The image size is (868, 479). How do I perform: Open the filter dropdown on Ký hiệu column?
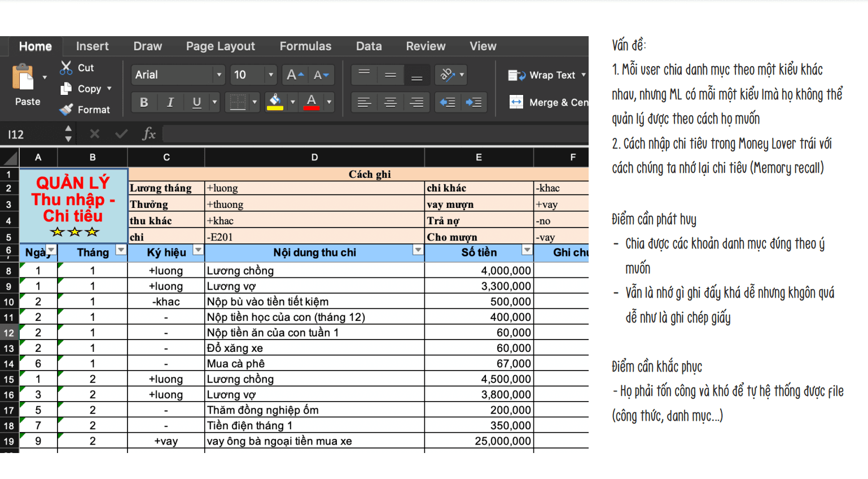point(198,250)
